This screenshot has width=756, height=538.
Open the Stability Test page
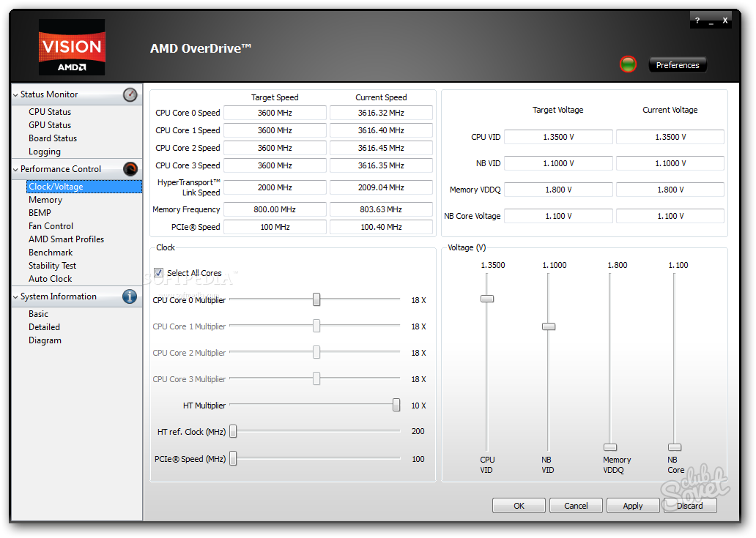(52, 266)
